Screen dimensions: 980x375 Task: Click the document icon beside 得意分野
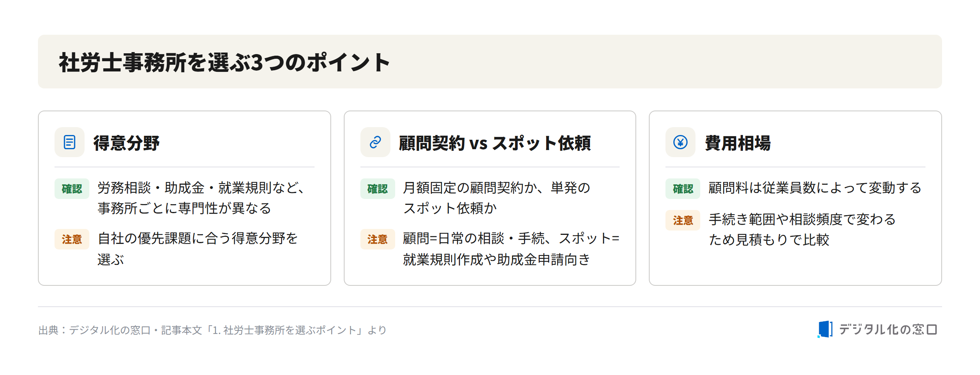coord(70,142)
